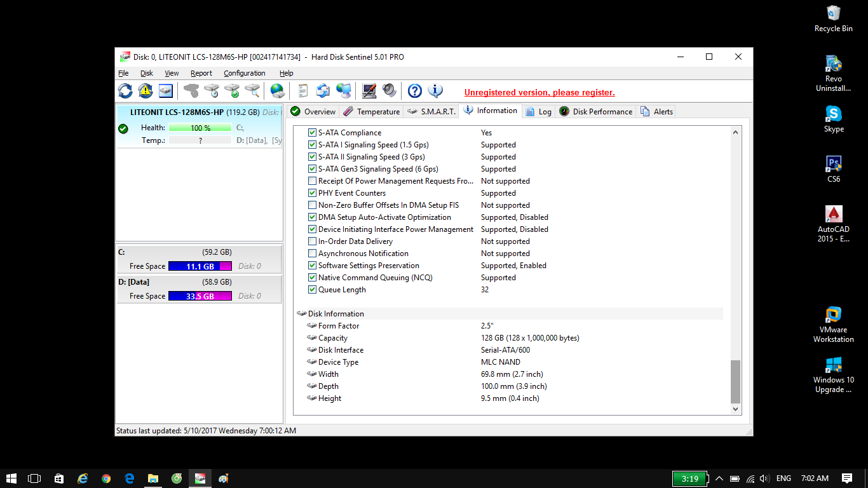
Task: Open the Disk menu
Action: (147, 73)
